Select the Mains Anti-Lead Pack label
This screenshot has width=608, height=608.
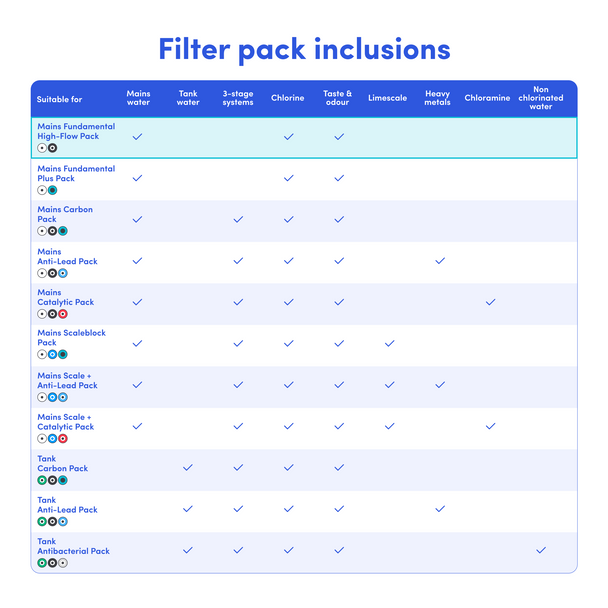[x=67, y=256]
